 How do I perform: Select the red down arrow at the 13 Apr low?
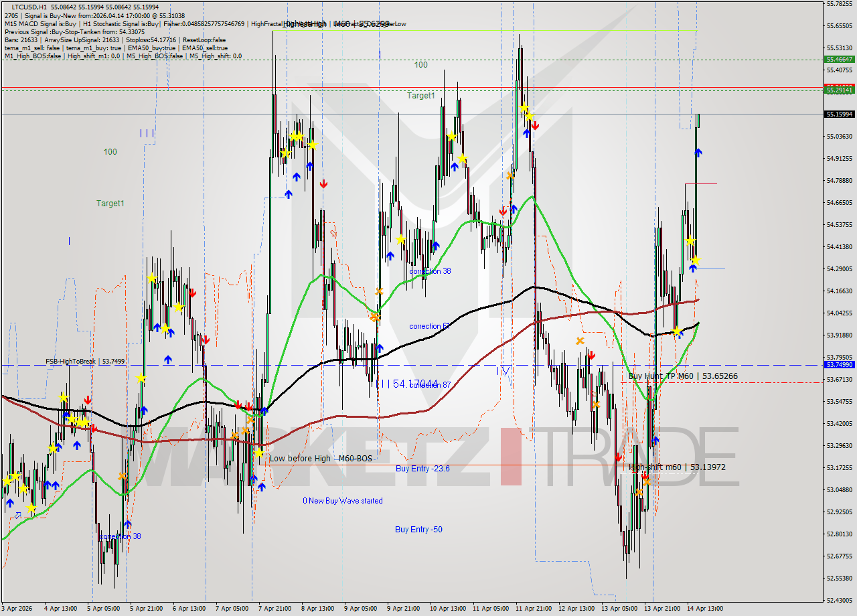click(617, 456)
